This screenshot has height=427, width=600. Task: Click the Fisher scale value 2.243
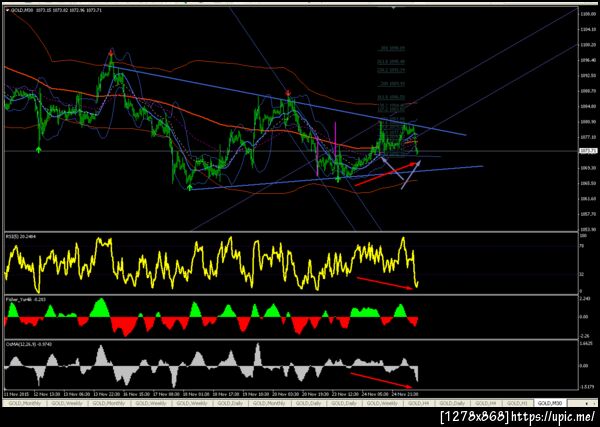[x=585, y=299]
